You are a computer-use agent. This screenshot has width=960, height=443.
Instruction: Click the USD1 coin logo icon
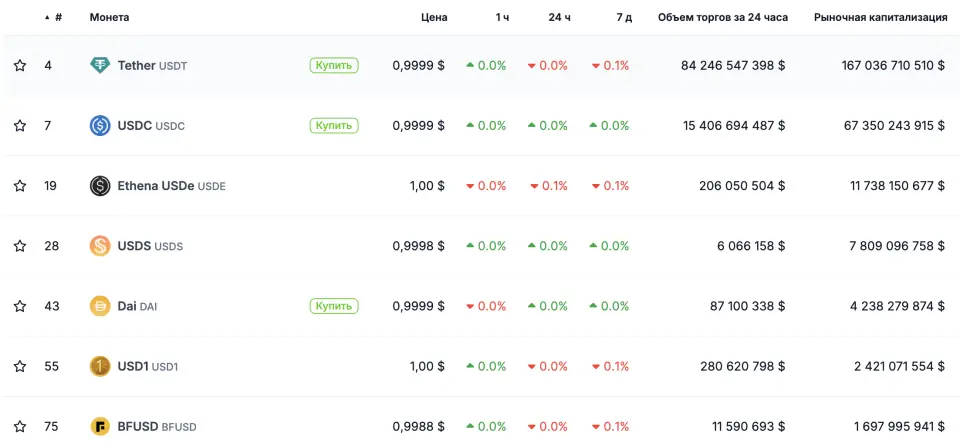coord(100,366)
